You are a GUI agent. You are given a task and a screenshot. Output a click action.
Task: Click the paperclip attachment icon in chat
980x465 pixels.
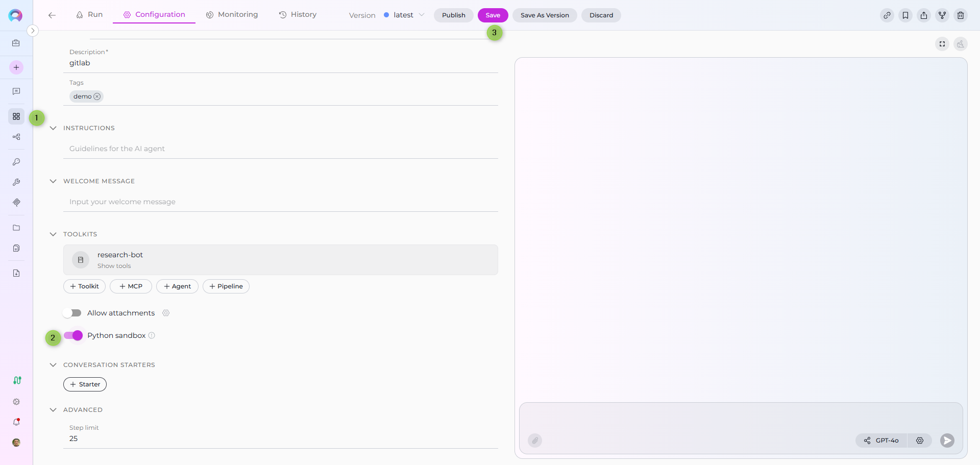(x=534, y=440)
